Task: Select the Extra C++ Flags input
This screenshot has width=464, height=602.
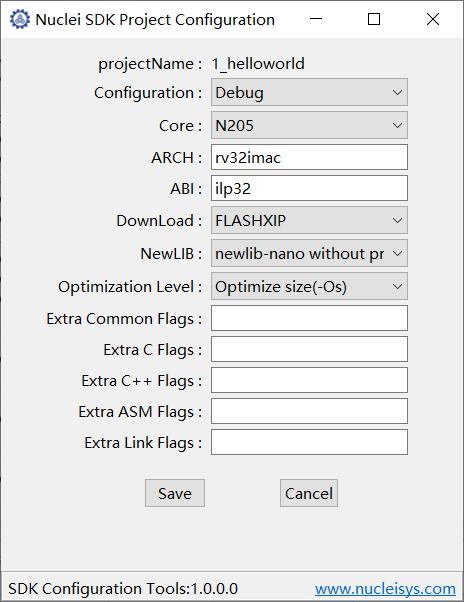Action: tap(309, 380)
